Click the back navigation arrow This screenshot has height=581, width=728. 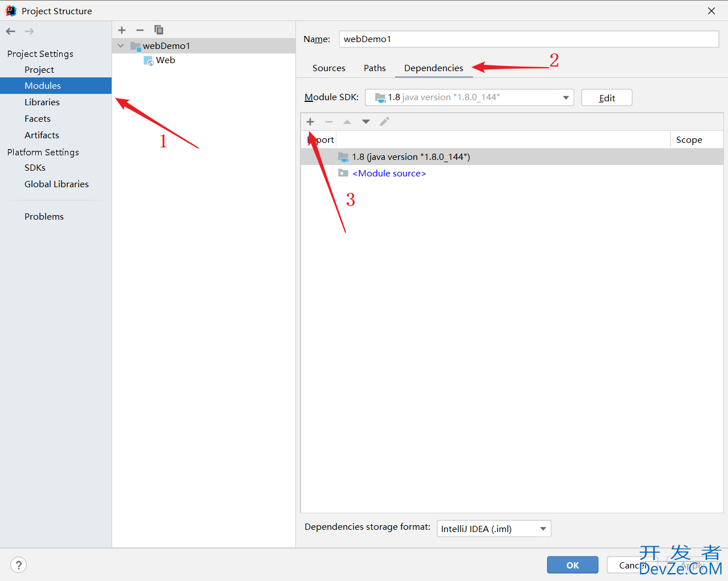pyautogui.click(x=11, y=31)
